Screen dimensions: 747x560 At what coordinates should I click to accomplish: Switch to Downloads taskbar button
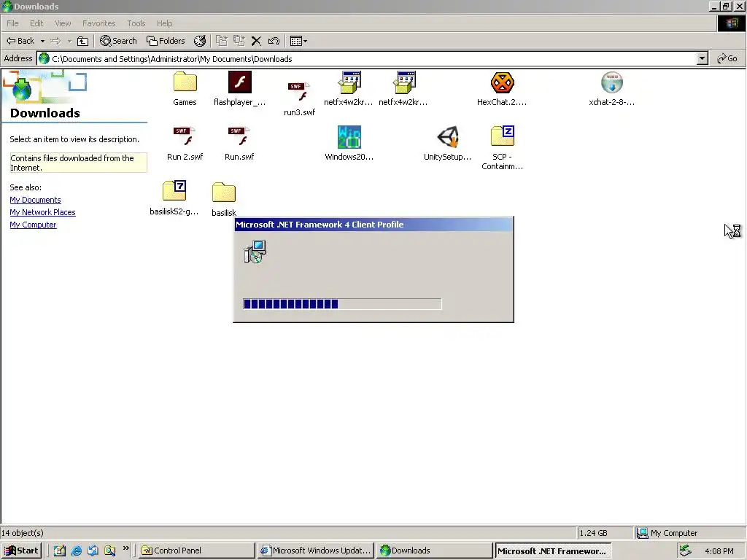tap(434, 551)
